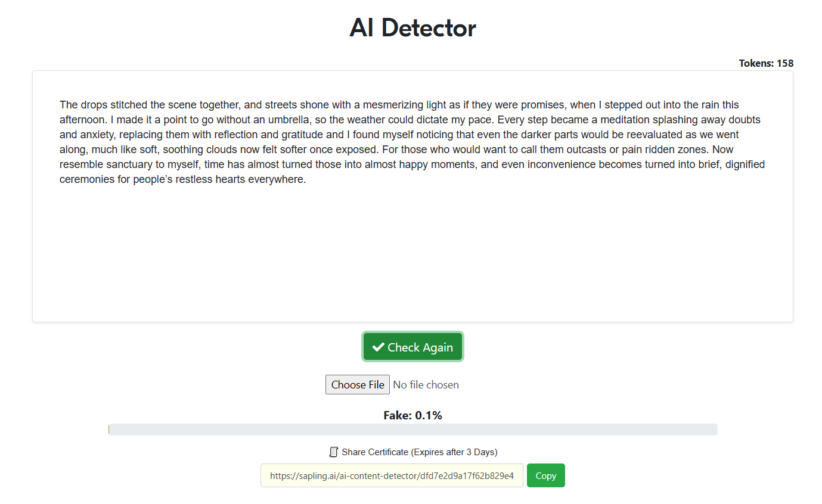Click the 'Fake: 0.1%' result label
This screenshot has height=504, width=822.
(x=412, y=415)
